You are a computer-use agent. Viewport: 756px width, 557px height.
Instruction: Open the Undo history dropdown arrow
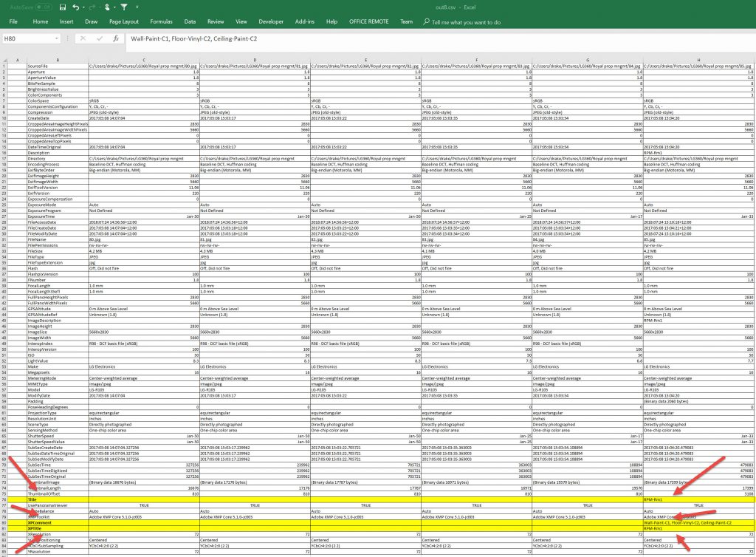click(x=84, y=7)
